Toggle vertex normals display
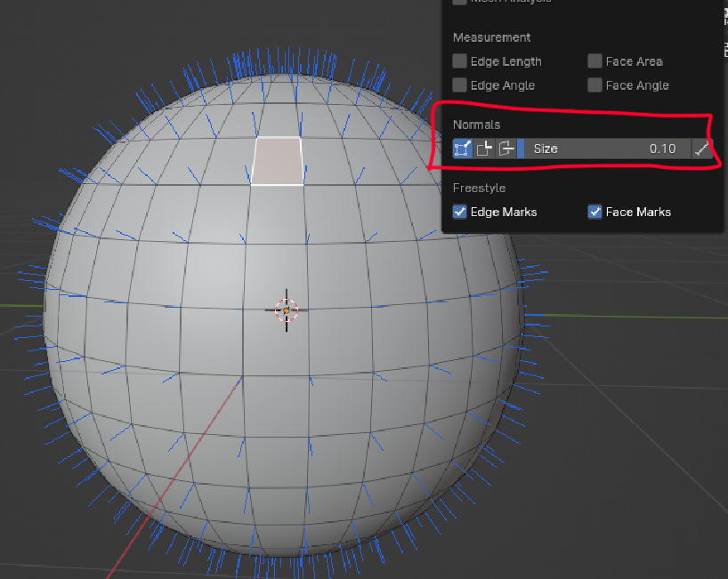The image size is (728, 579). [463, 149]
